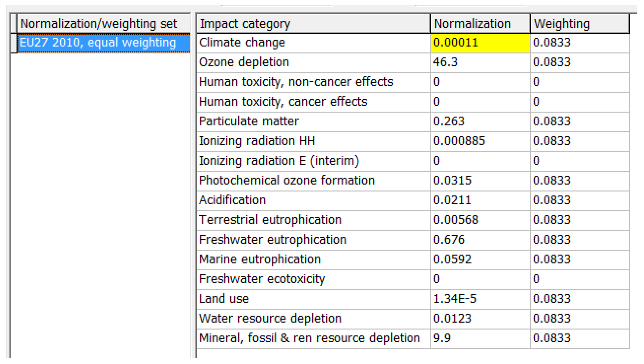
Task: Click the 9.9 normalization value
Action: [480, 339]
